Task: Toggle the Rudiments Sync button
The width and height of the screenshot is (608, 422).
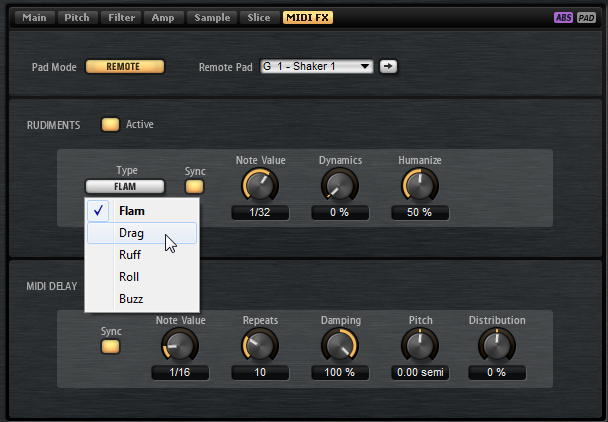Action: 194,187
